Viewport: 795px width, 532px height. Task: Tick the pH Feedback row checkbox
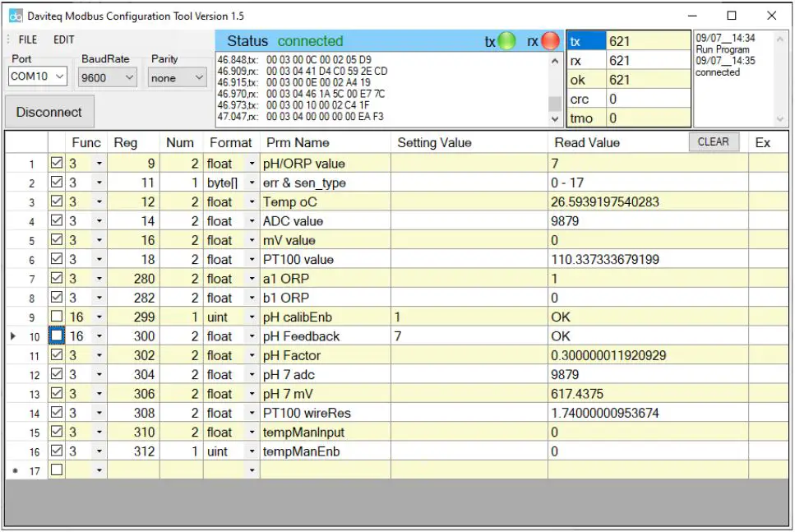(x=57, y=336)
